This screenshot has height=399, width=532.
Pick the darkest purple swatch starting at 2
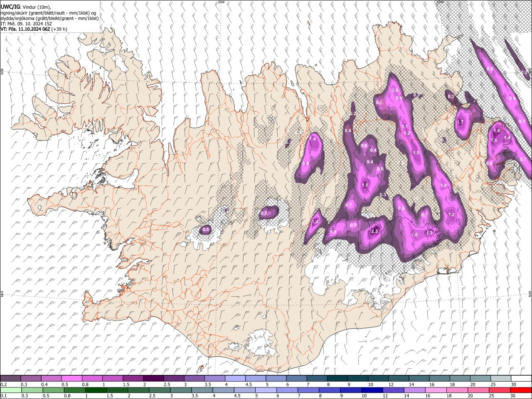pos(153,378)
